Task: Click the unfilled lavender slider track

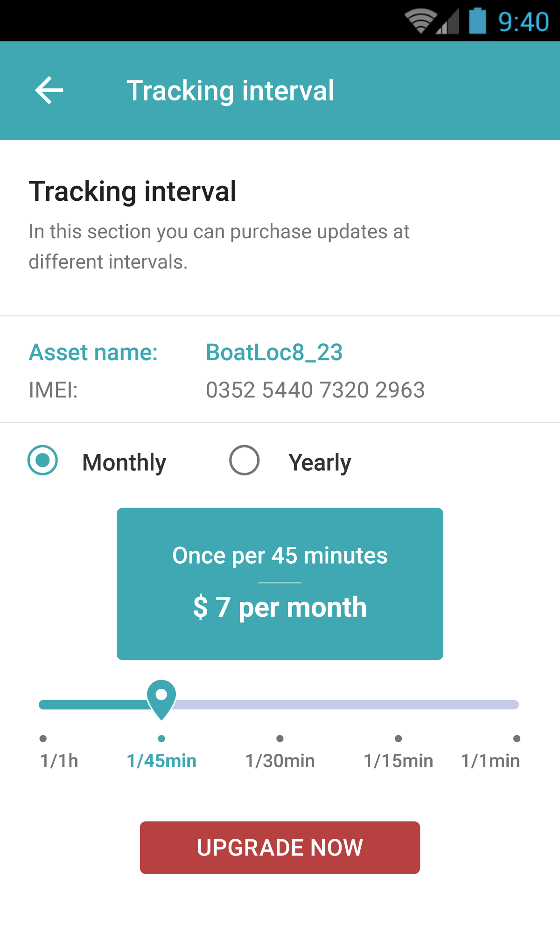Action: 345,705
